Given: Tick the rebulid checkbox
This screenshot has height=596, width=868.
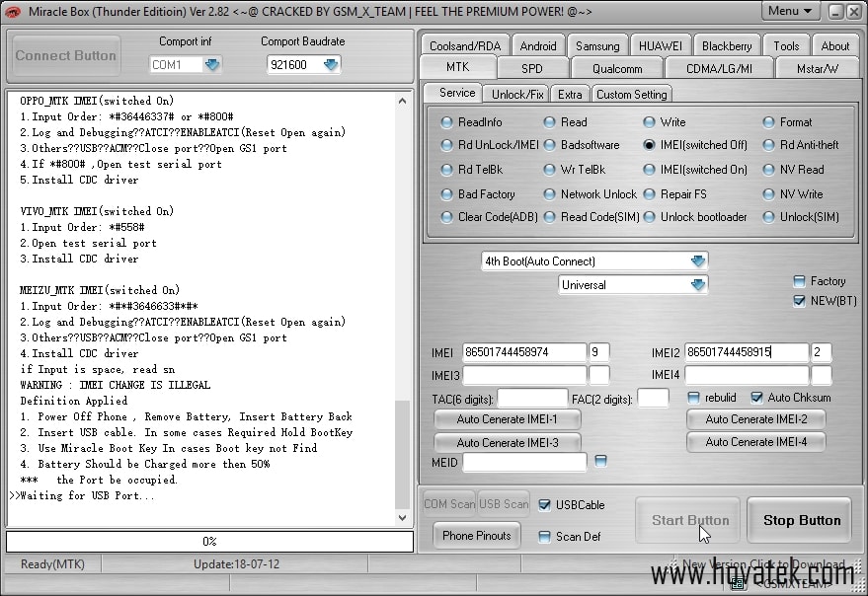Looking at the screenshot, I should coord(693,398).
